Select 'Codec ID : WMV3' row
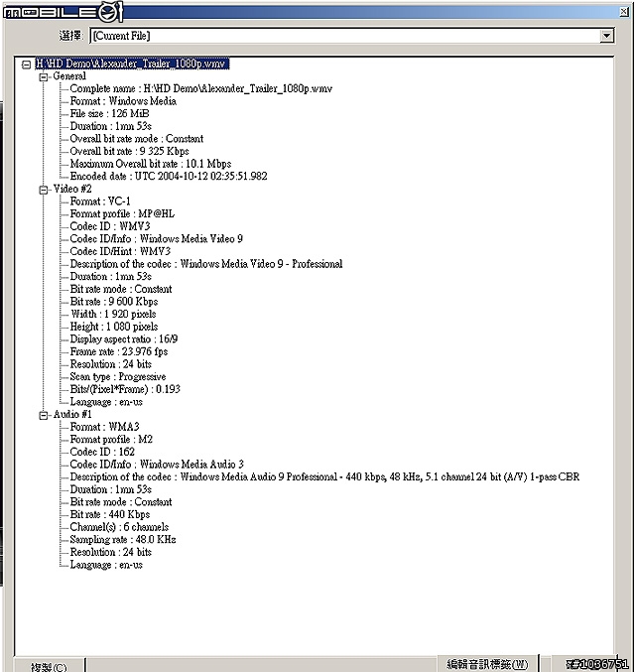 [x=110, y=226]
